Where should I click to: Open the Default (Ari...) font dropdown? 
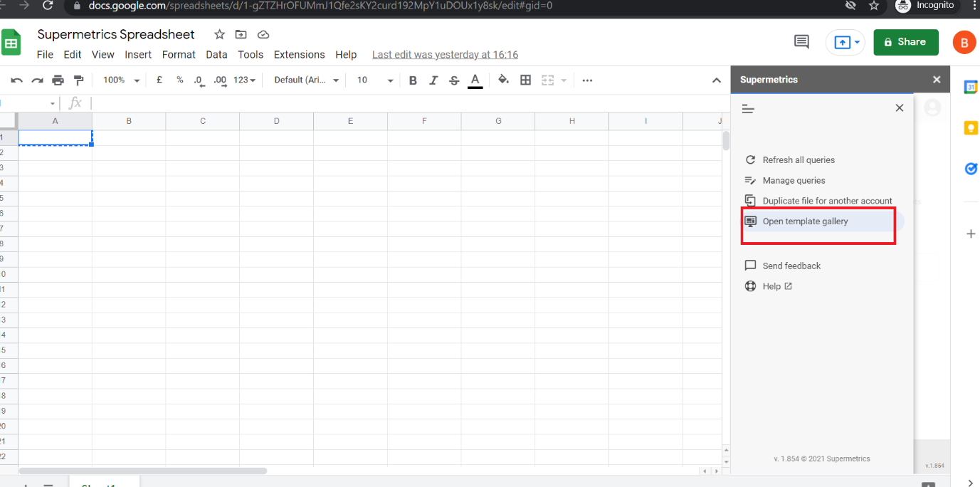click(x=306, y=80)
